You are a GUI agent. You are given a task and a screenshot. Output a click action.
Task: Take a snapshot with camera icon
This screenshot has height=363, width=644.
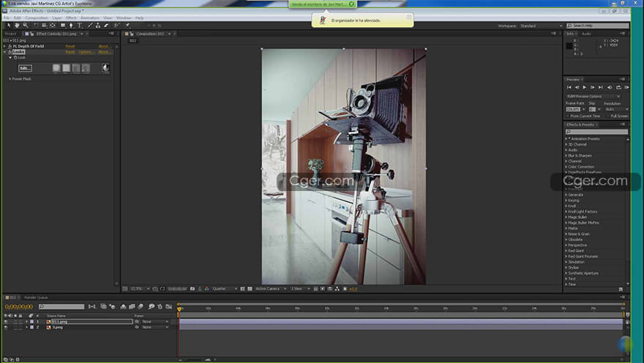192,289
